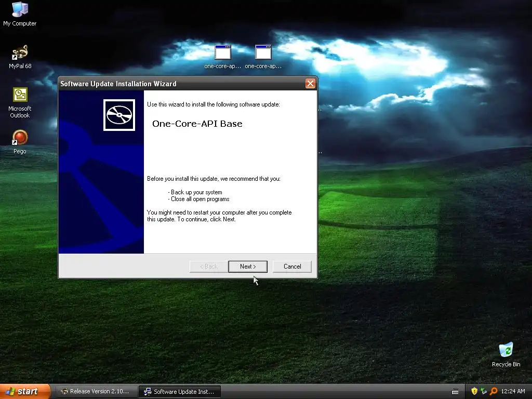
Task: Click the orange magnifier tray icon
Action: click(494, 391)
